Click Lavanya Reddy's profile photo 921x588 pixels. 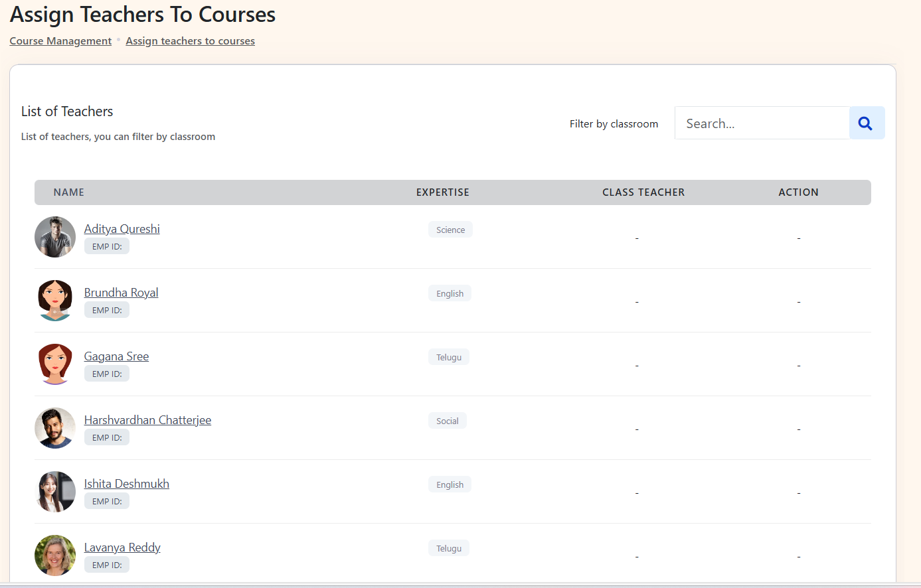point(55,555)
